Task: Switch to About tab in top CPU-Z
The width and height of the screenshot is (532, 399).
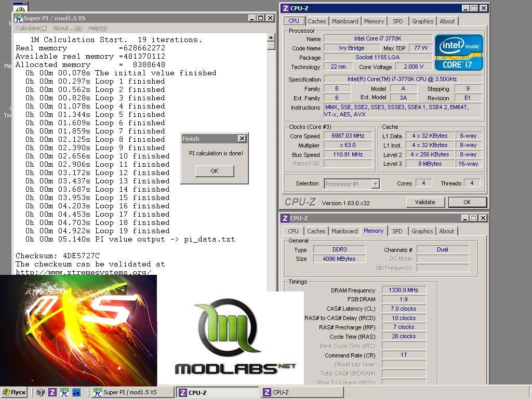Action: (447, 21)
